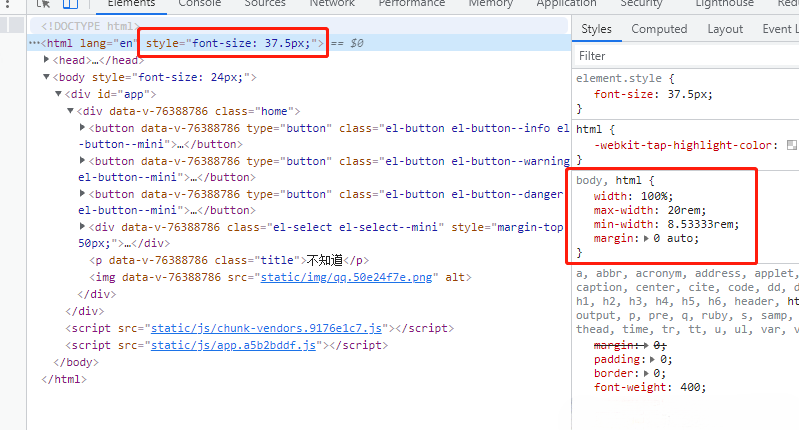Click the element.style selector

tap(619, 78)
